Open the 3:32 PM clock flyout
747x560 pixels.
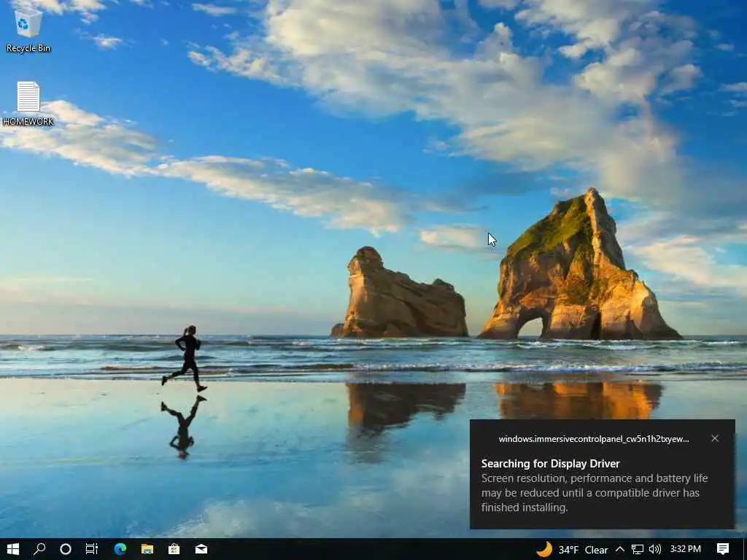coord(686,549)
